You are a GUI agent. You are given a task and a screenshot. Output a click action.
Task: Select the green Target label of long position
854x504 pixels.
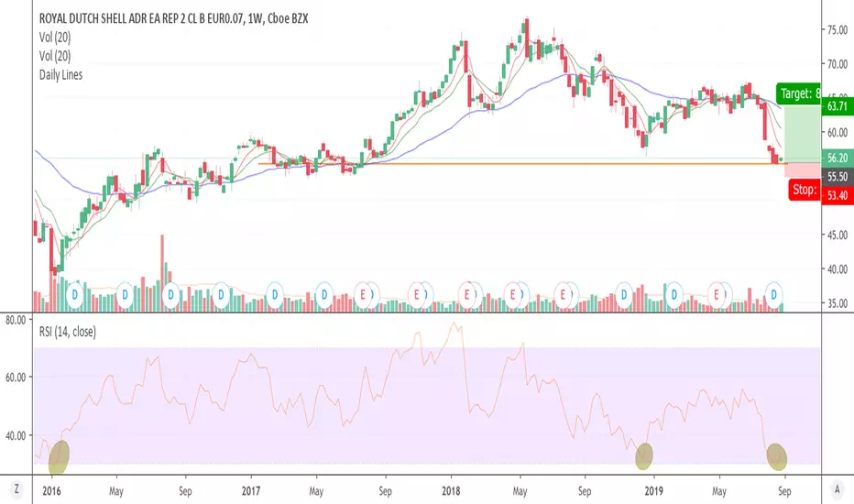pos(798,93)
